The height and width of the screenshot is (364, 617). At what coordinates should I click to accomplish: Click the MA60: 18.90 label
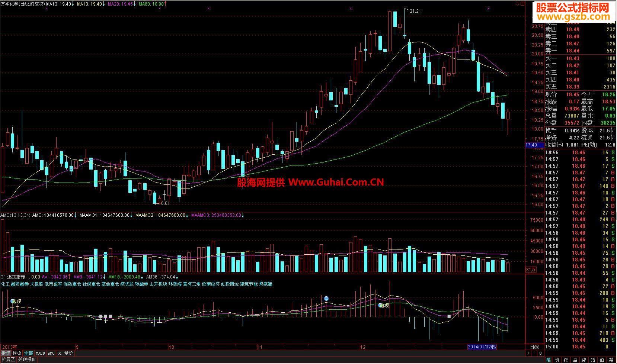(151, 4)
